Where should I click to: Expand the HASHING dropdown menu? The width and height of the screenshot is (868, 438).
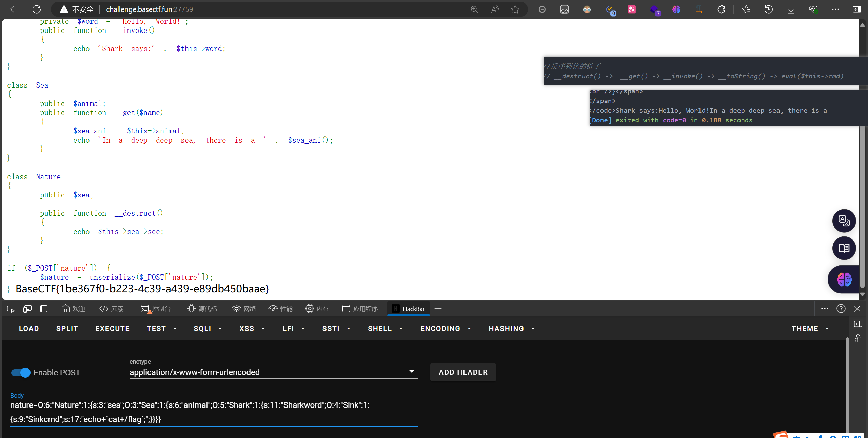pos(512,329)
